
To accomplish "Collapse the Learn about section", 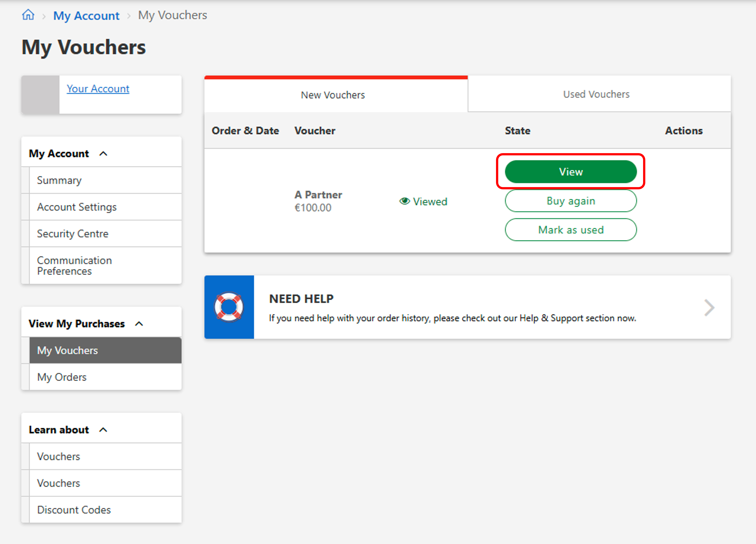I will coord(103,430).
